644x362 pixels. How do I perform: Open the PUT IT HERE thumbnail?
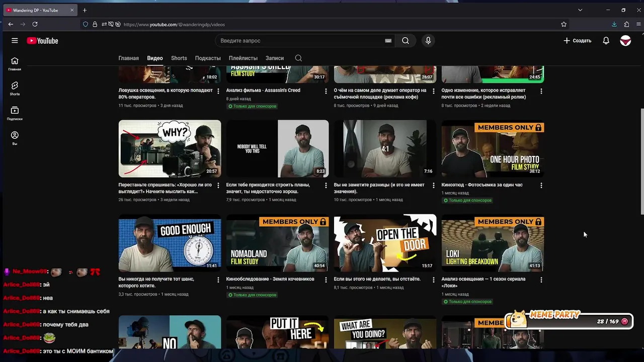click(x=277, y=332)
